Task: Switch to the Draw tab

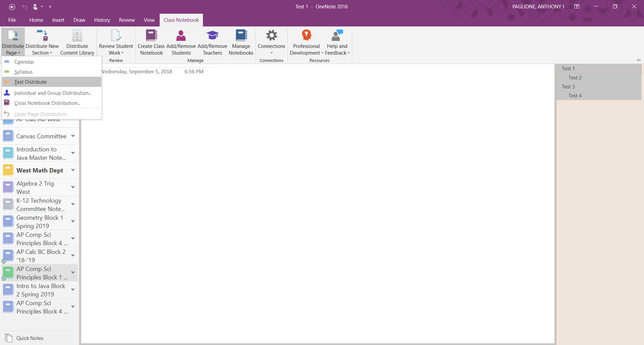Action: pos(79,20)
